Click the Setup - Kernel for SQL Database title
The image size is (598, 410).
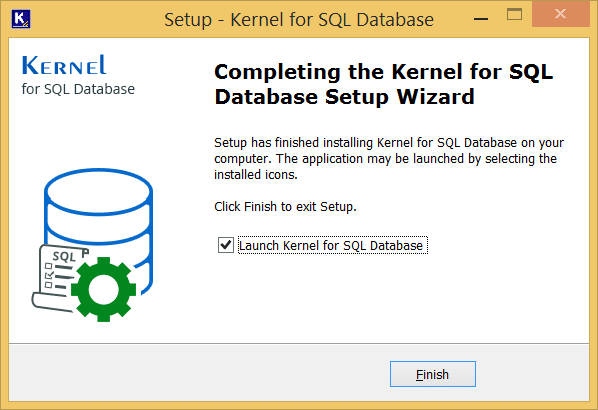pos(299,19)
